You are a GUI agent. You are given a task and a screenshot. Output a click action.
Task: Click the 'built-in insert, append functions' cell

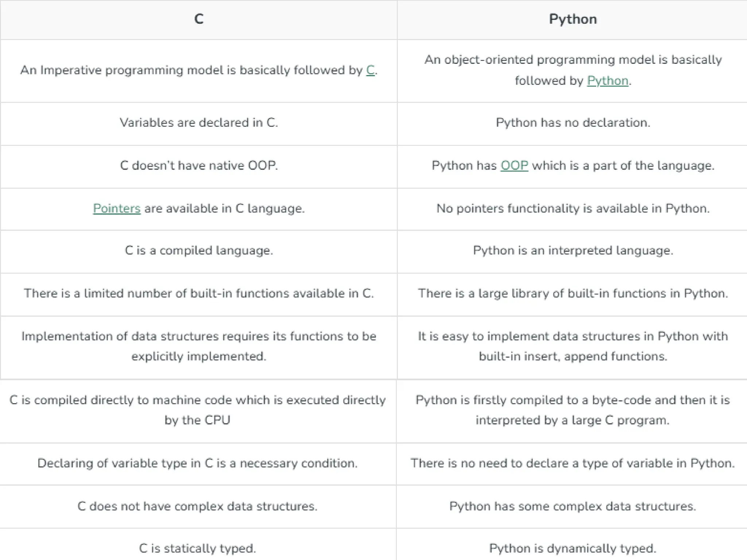573,346
